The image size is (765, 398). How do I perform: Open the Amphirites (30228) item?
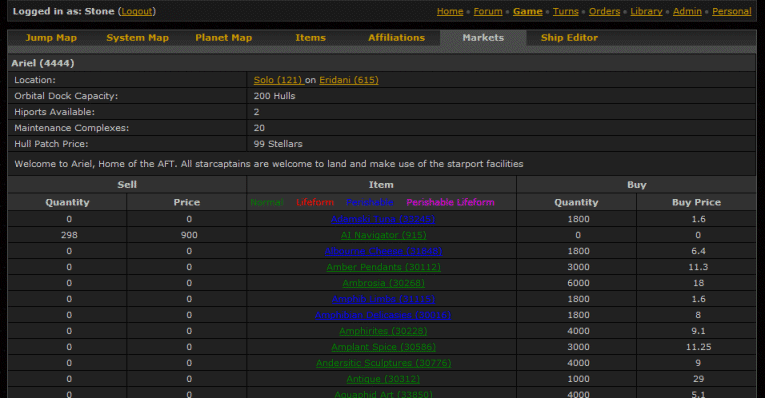[x=383, y=331]
